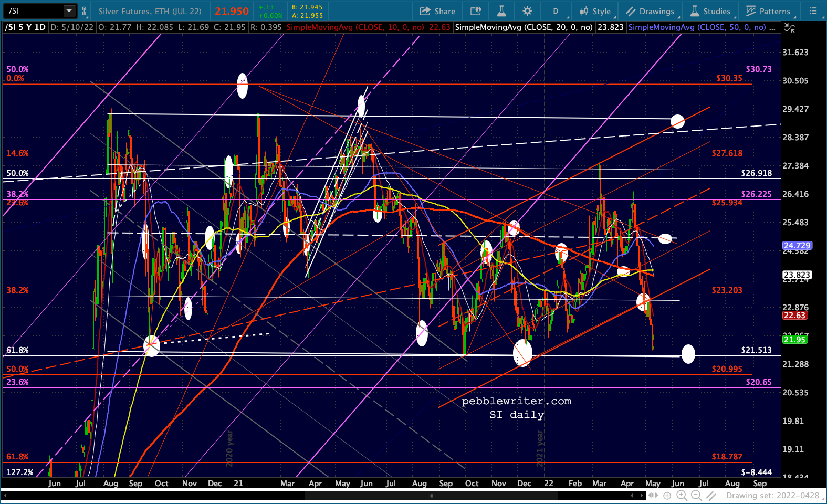Screen dimensions: 827x504
Task: Click the Sep 2022 time axis label
Action: click(x=760, y=484)
